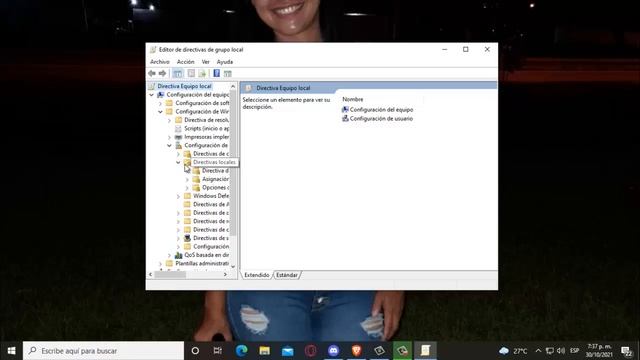
Task: Launch Microsoft Edge from the taskbar
Action: (x=241, y=351)
